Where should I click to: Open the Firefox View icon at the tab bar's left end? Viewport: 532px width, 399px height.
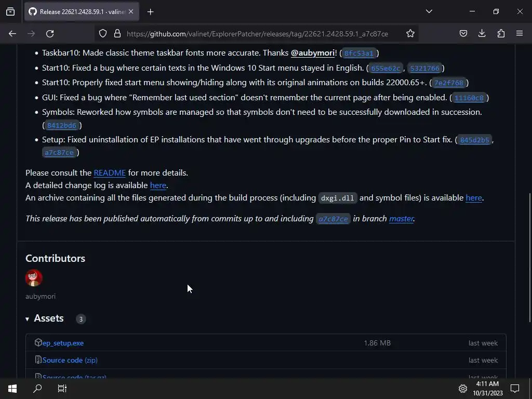[x=10, y=11]
